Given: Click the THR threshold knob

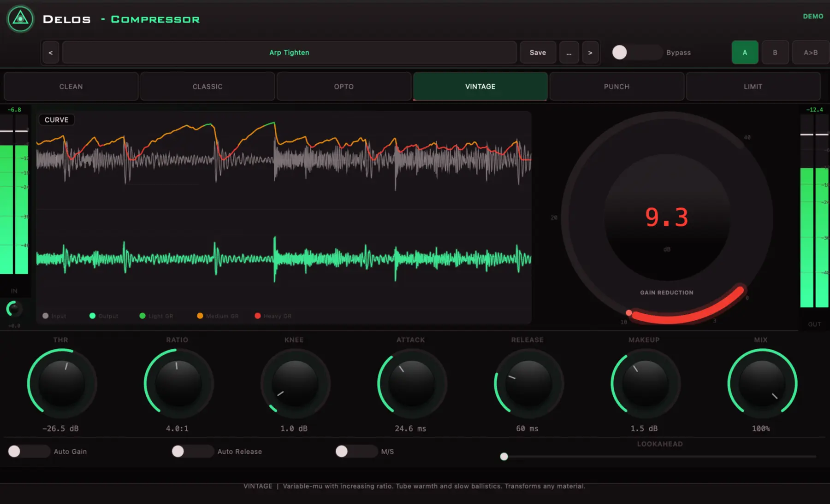Looking at the screenshot, I should (x=62, y=383).
